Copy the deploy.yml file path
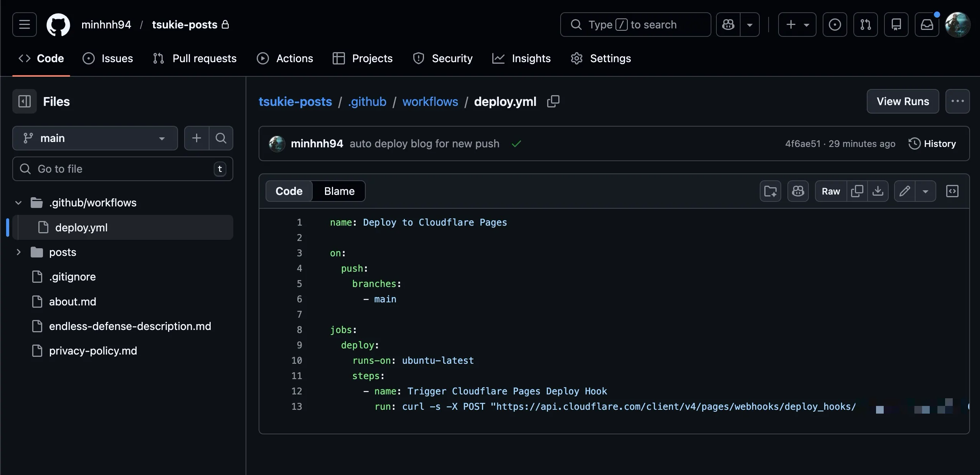 [x=553, y=101]
